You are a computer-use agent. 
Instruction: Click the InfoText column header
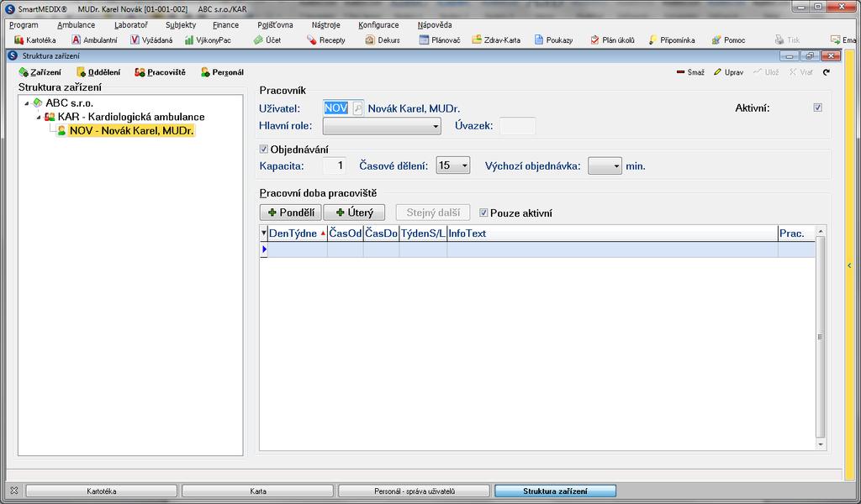coord(612,233)
